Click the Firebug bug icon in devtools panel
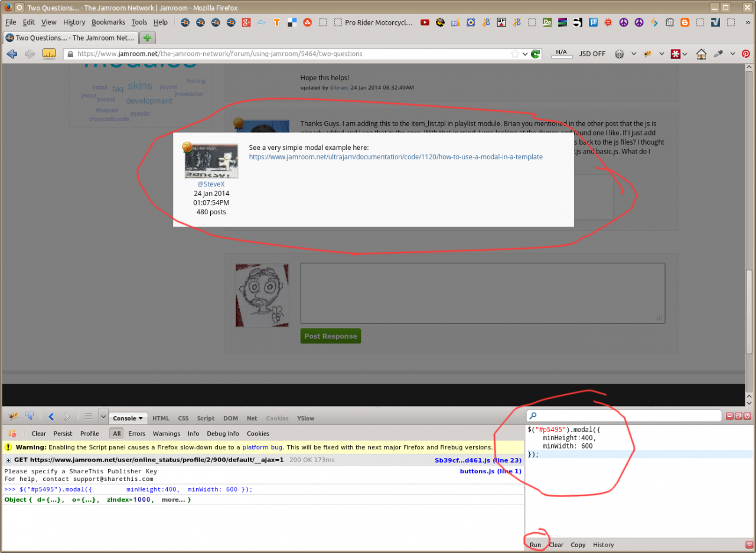The width and height of the screenshot is (756, 553). [x=13, y=417]
